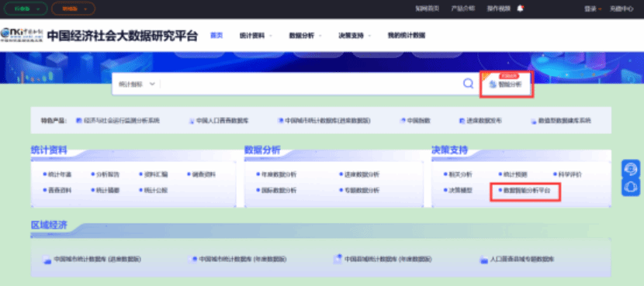The image size is (644, 286).
Task: Click icon beside 中国指数
Action: coord(403,121)
